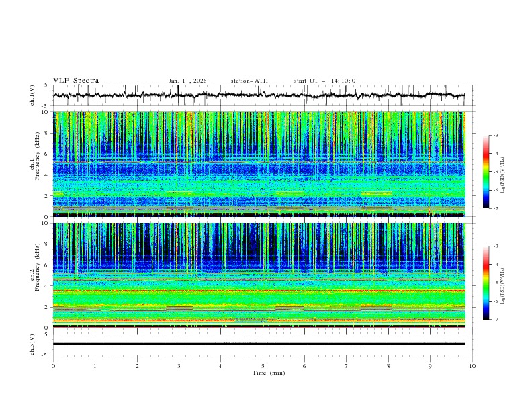Click the '8' kHz tick on ch.1 spectrogram

coord(48,133)
